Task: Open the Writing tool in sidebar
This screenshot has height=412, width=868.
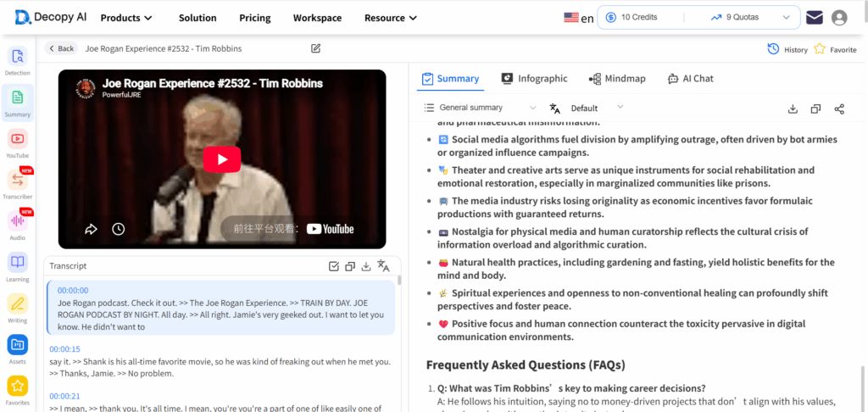Action: (17, 308)
